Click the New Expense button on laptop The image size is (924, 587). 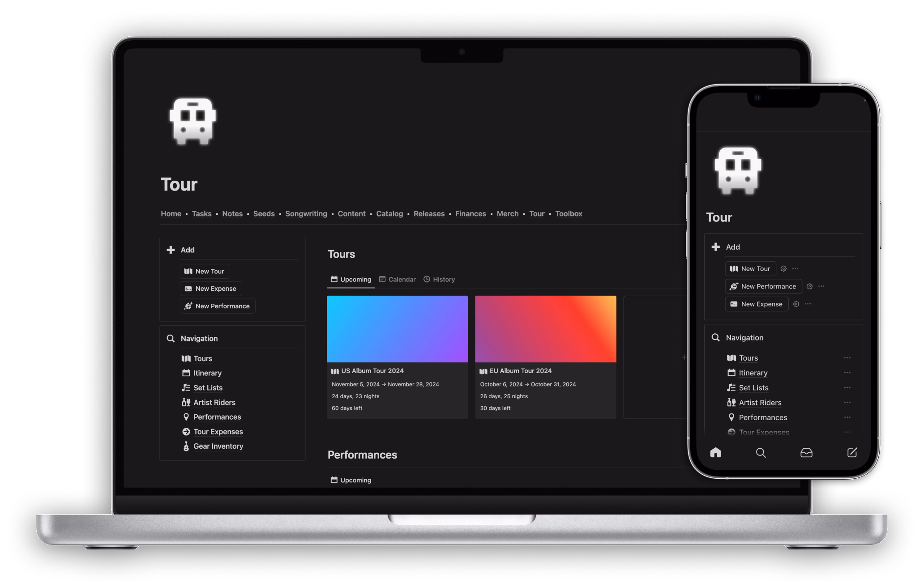point(211,289)
